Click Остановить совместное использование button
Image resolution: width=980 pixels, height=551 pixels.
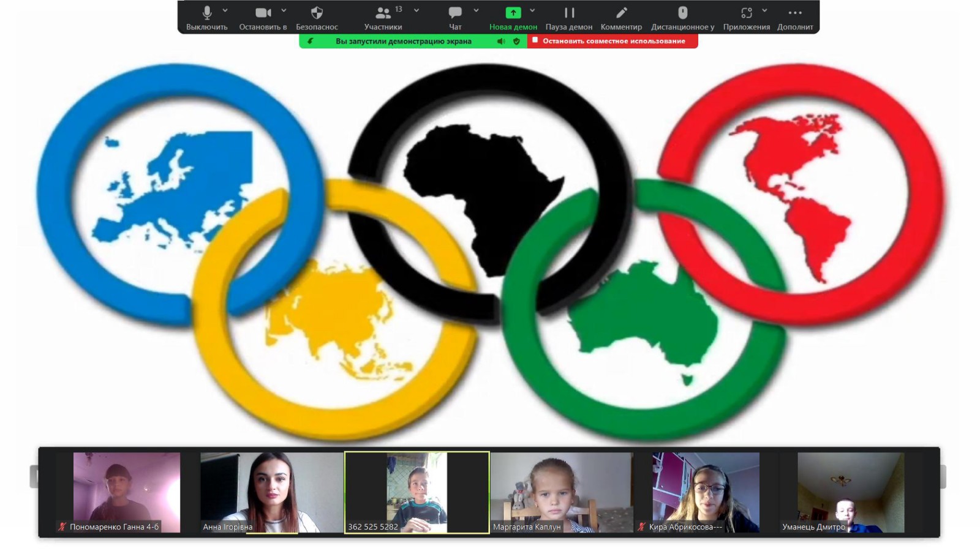pyautogui.click(x=612, y=41)
